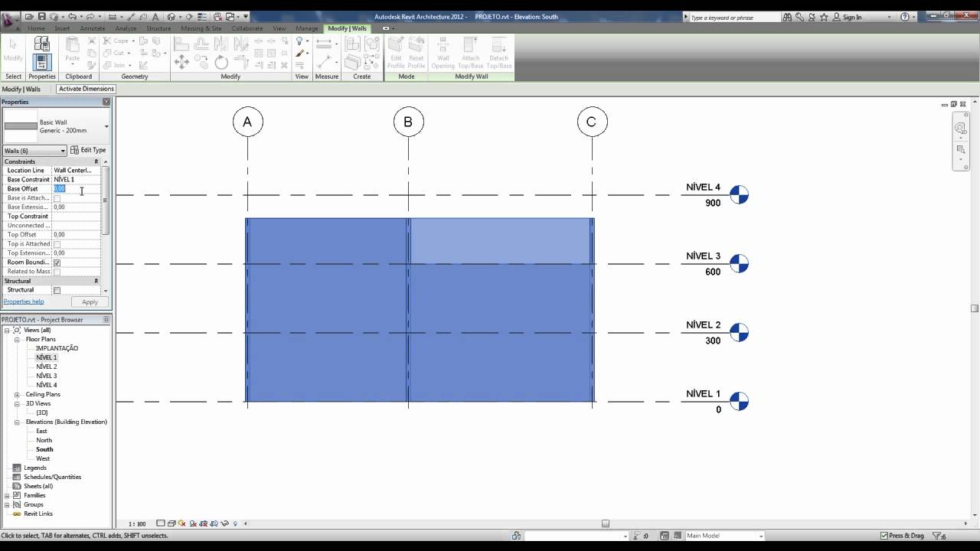Select the Move tool in Modify panel
Screen dimensions: 980x551
click(x=181, y=62)
